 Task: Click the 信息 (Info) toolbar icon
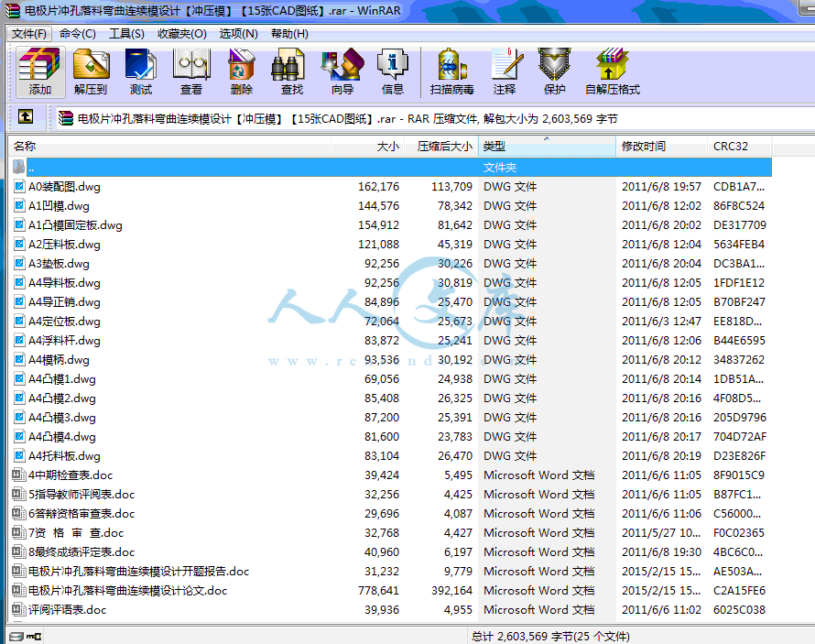tap(393, 71)
